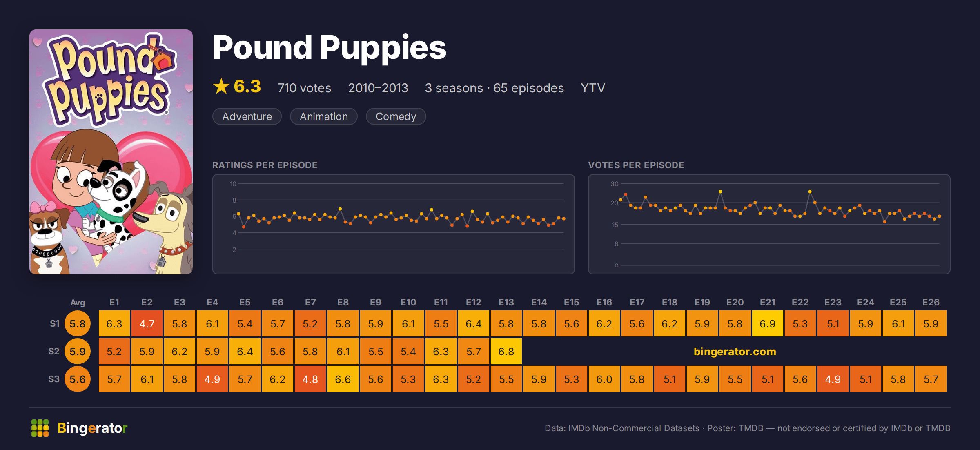Select the Animation genre tag
Viewport: 980px width, 450px height.
point(324,116)
